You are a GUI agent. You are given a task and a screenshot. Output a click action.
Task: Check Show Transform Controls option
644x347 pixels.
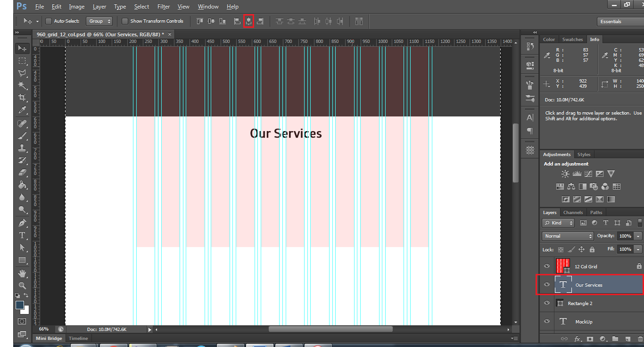[125, 21]
